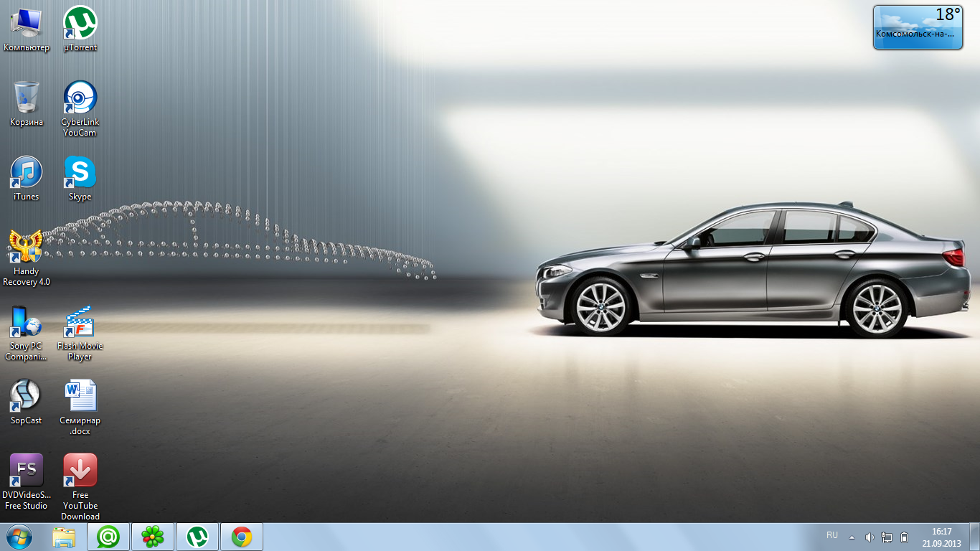This screenshot has height=551, width=980.
Task: Open the weather gadget showing 18°
Action: 918,27
